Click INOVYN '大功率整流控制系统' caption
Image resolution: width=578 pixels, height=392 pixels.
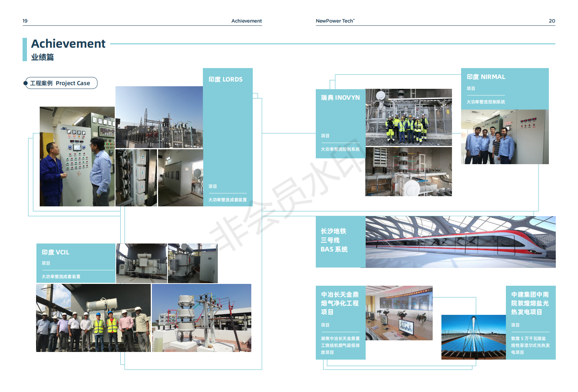[x=340, y=149]
